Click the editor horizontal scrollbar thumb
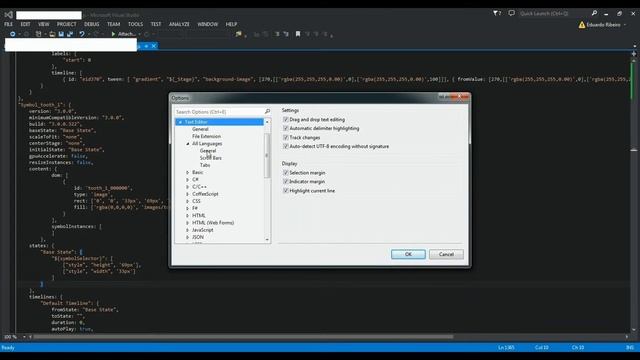This screenshot has height=360, width=640. [x=243, y=337]
